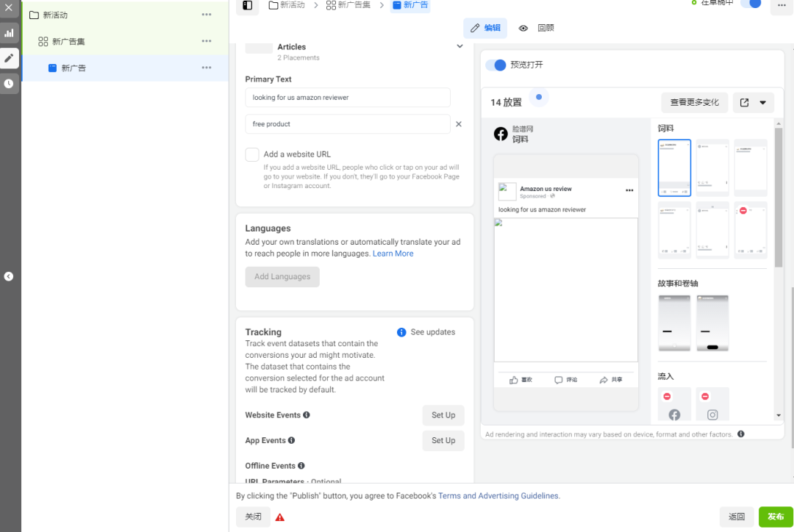Viewport: 794px width, 532px height.
Task: Click the 喜欢 like button in preview
Action: [521, 380]
